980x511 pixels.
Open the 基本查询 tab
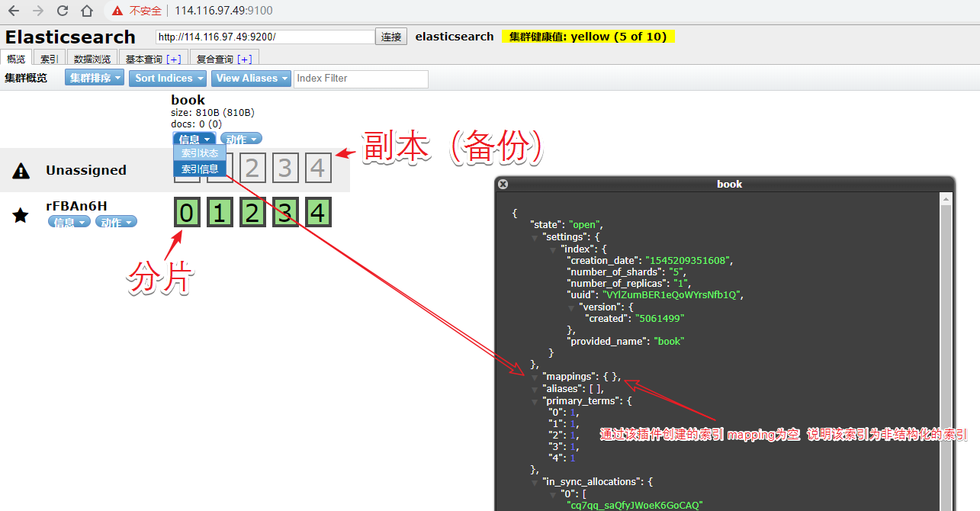(153, 59)
